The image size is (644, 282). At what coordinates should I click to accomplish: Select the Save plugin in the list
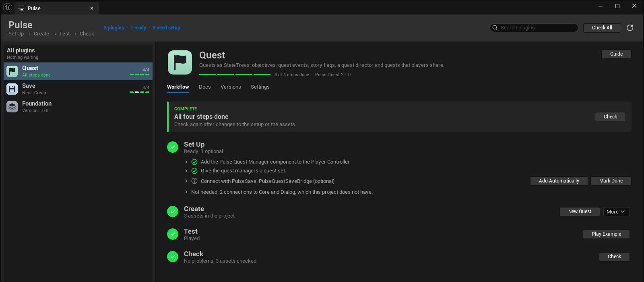point(78,89)
